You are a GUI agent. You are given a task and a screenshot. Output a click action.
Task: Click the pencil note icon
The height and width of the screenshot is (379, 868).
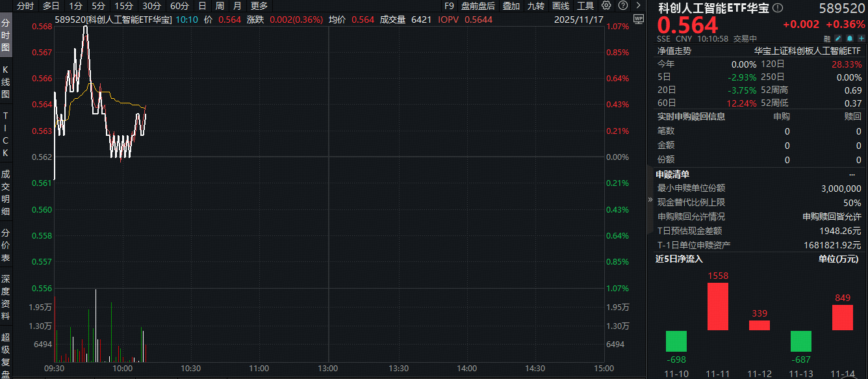click(x=839, y=38)
